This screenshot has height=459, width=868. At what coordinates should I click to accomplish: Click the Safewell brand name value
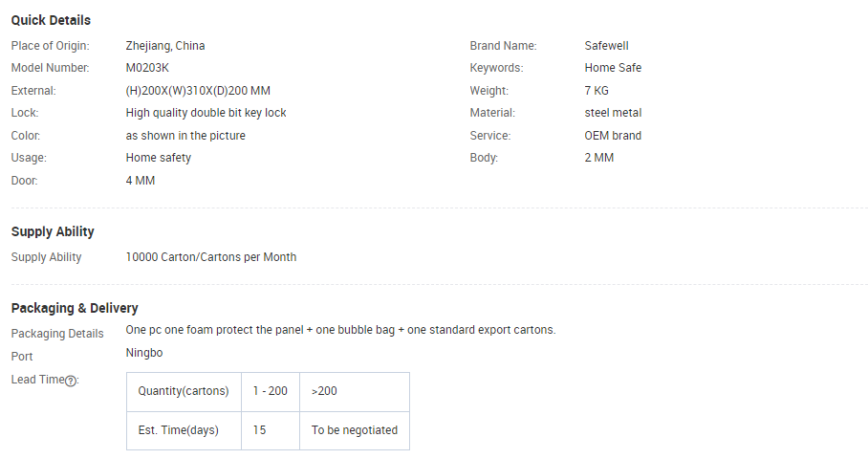[606, 46]
